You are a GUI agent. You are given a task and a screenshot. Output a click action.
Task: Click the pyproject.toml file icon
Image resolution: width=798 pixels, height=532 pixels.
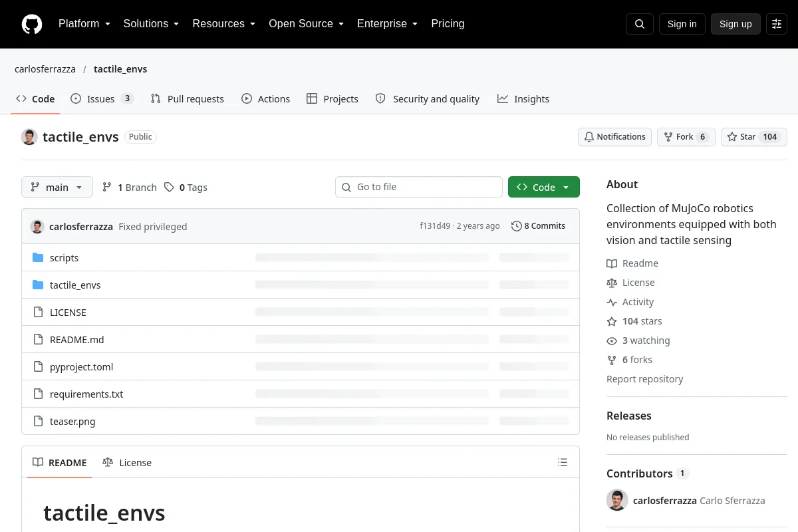point(38,367)
